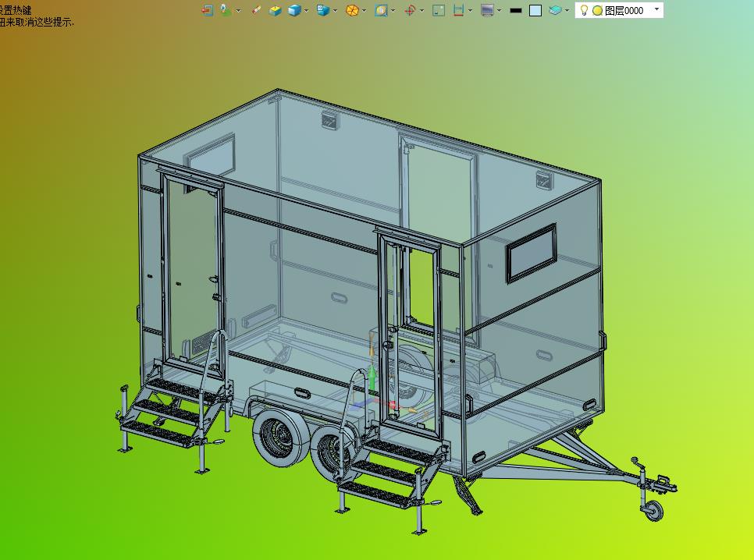Image resolution: width=754 pixels, height=560 pixels.
Task: Click the red crosshair target icon
Action: pyautogui.click(x=410, y=10)
